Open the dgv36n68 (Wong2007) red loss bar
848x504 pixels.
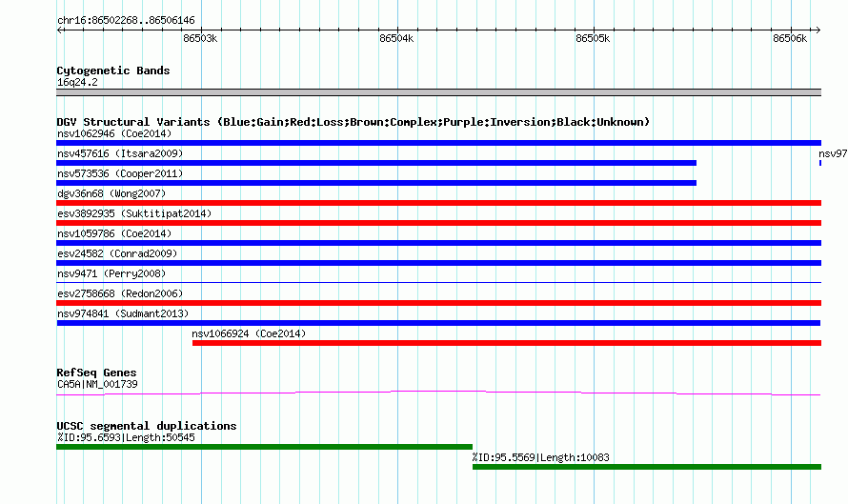[438, 203]
